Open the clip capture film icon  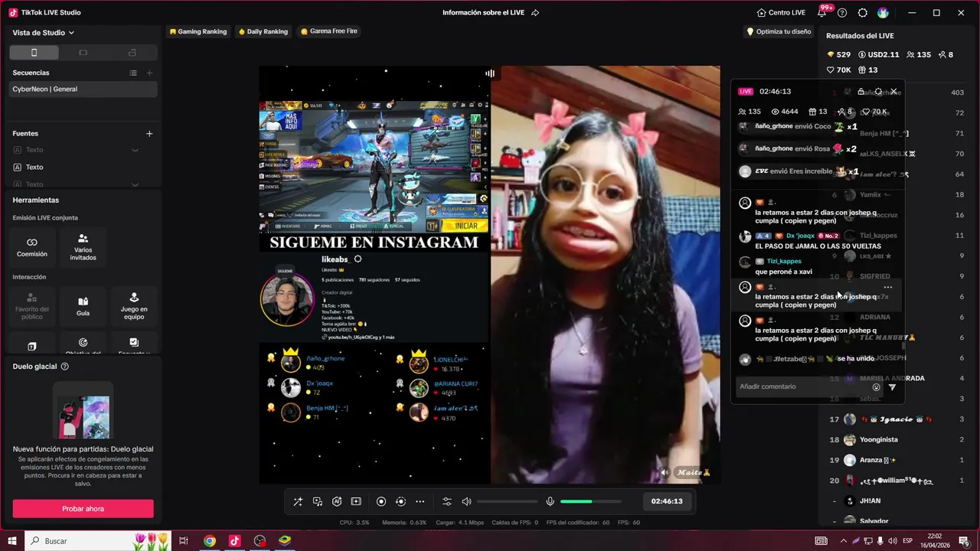(356, 501)
